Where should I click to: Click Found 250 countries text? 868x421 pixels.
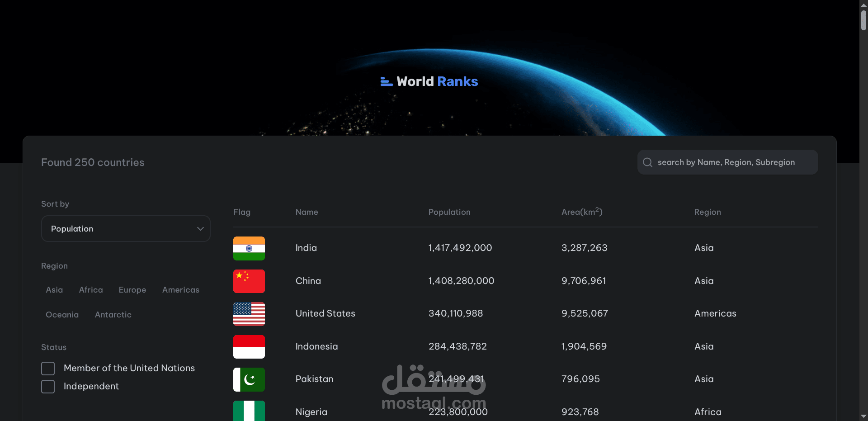coord(93,162)
